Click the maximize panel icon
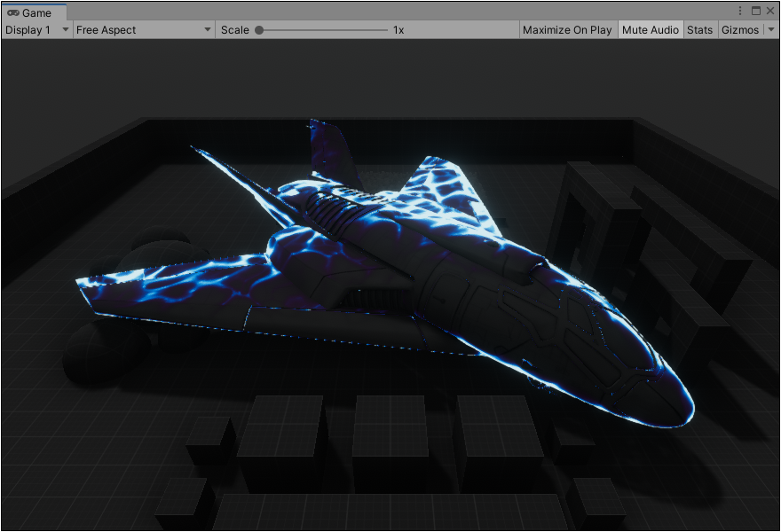The height and width of the screenshot is (532, 781). click(756, 12)
